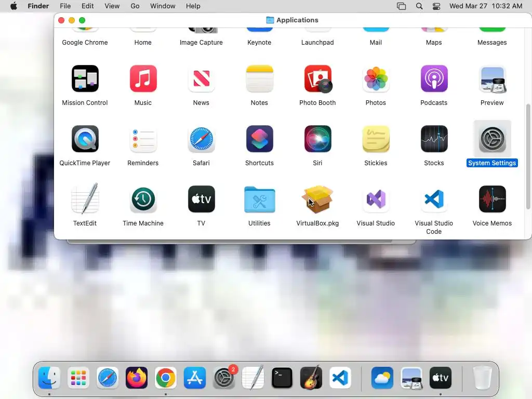Open GarageBand from the Dock
The width and height of the screenshot is (532, 399).
click(x=311, y=377)
